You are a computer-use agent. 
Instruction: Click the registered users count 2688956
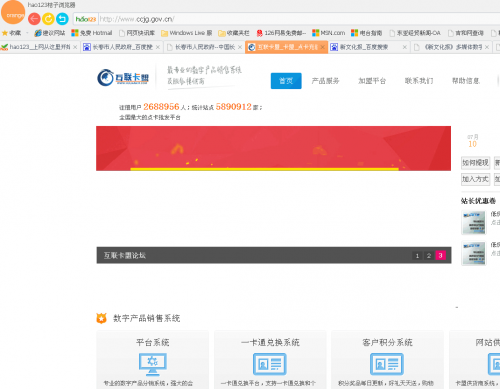(161, 107)
